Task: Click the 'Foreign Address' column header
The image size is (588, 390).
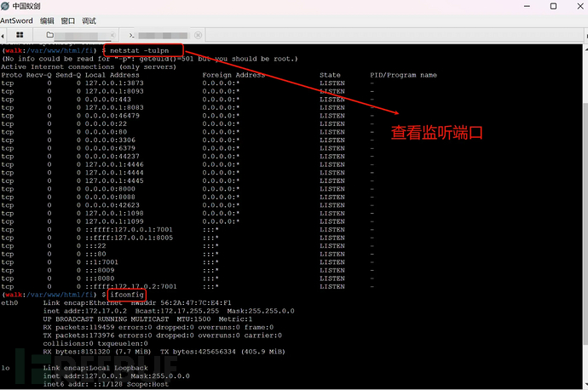Action: [x=233, y=75]
